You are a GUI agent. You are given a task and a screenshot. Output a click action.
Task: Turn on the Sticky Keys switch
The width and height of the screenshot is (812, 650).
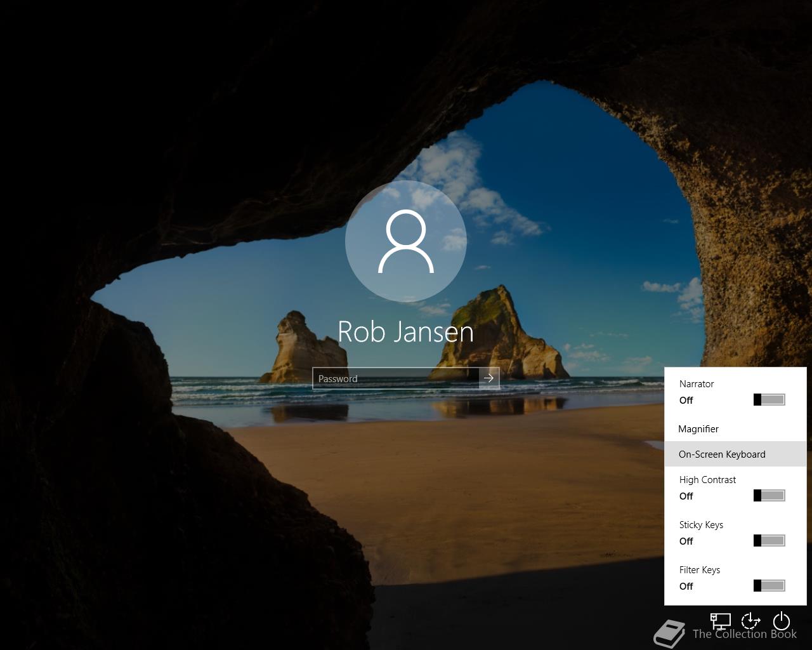click(769, 540)
